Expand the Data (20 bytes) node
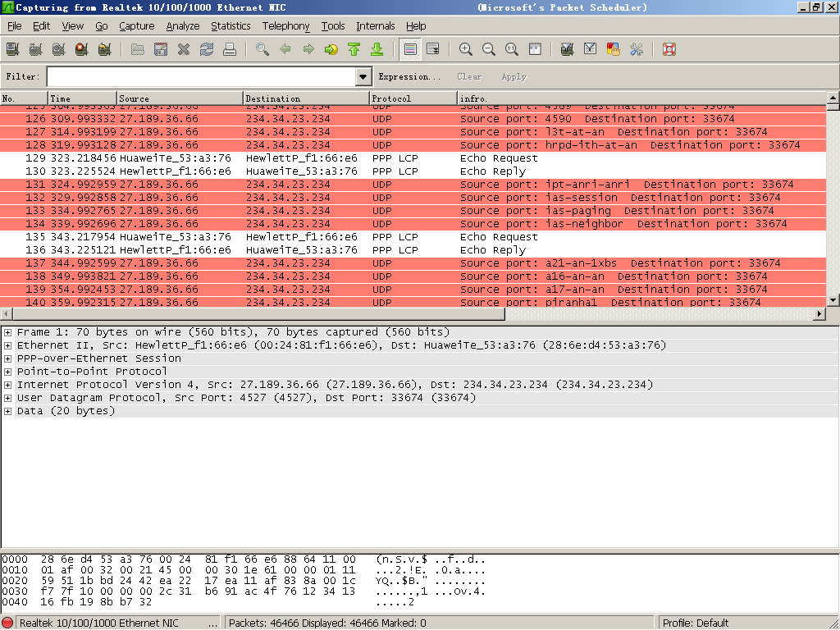Viewport: 840px width, 630px height. pyautogui.click(x=7, y=412)
